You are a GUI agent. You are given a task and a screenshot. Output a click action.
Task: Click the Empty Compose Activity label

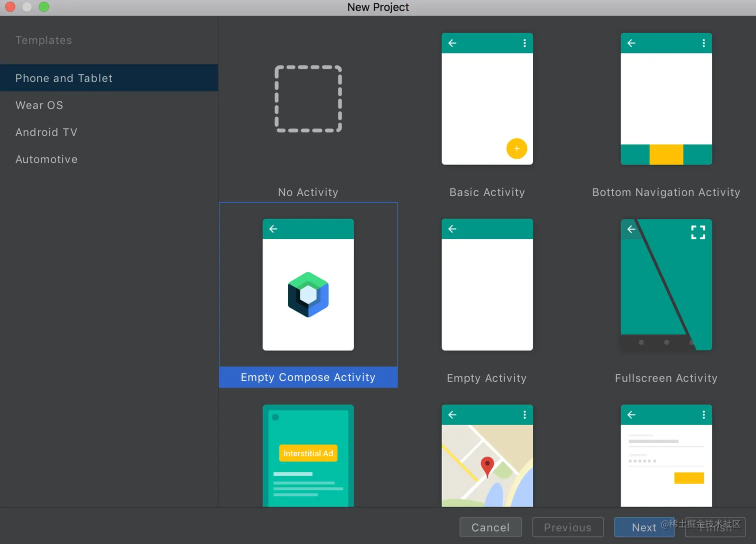click(x=308, y=377)
